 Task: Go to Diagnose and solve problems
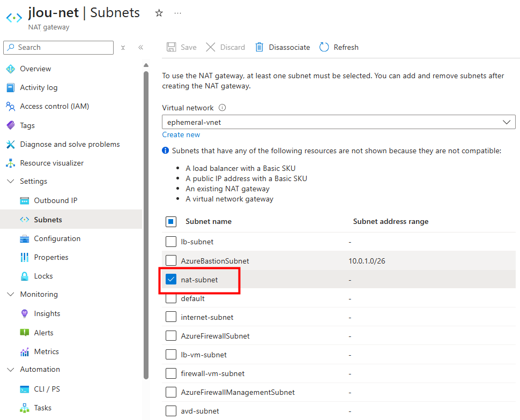coord(70,144)
